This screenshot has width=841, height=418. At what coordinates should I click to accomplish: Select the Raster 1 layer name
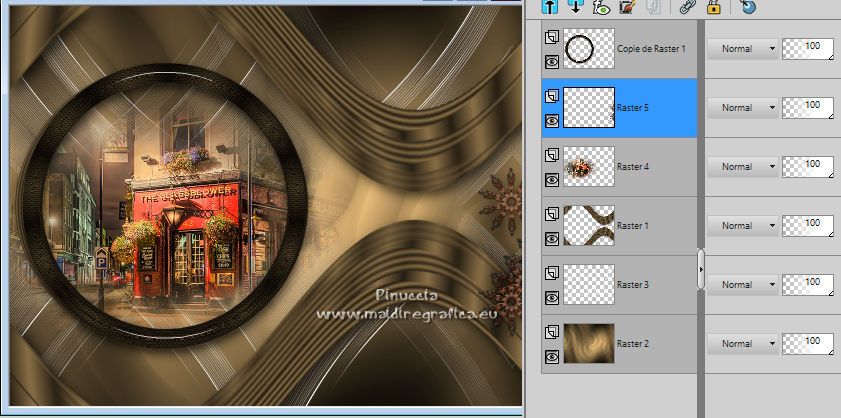(633, 226)
